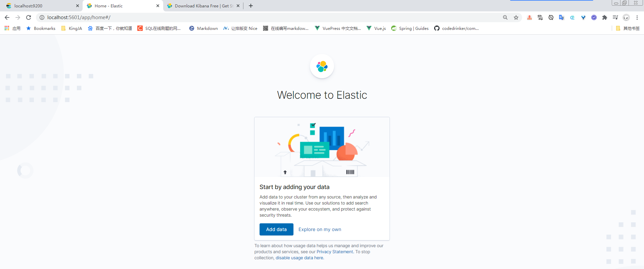Viewport: 644px width, 269px height.
Task: Click the blue striped 'e' extension icon
Action: (572, 17)
